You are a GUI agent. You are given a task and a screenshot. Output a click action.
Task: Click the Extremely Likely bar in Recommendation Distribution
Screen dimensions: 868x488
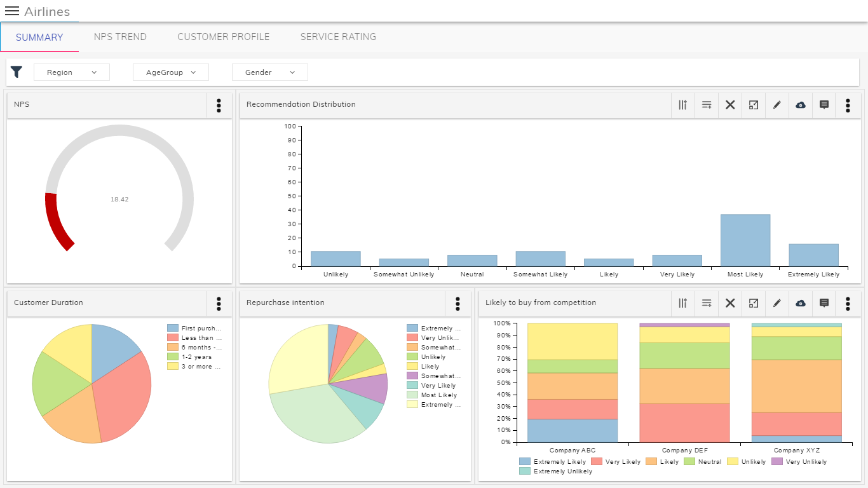click(x=813, y=255)
